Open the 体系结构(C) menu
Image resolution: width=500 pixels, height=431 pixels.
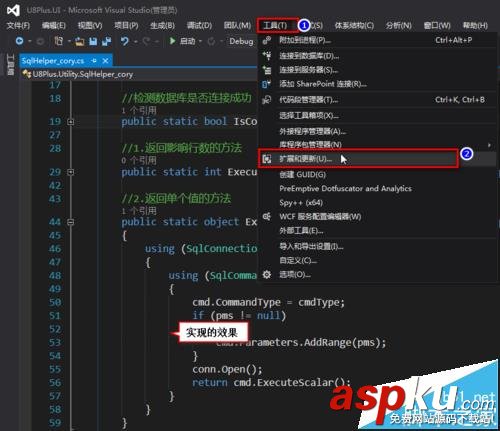point(354,25)
